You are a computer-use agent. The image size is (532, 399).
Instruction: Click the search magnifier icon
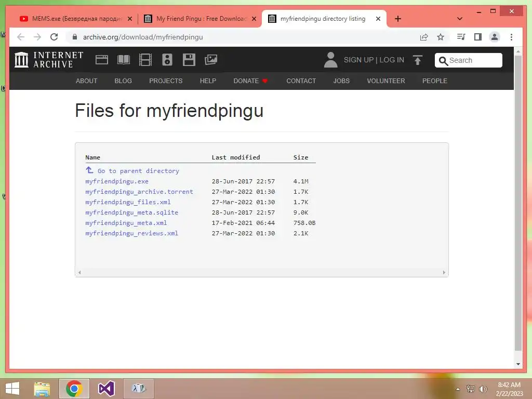443,61
